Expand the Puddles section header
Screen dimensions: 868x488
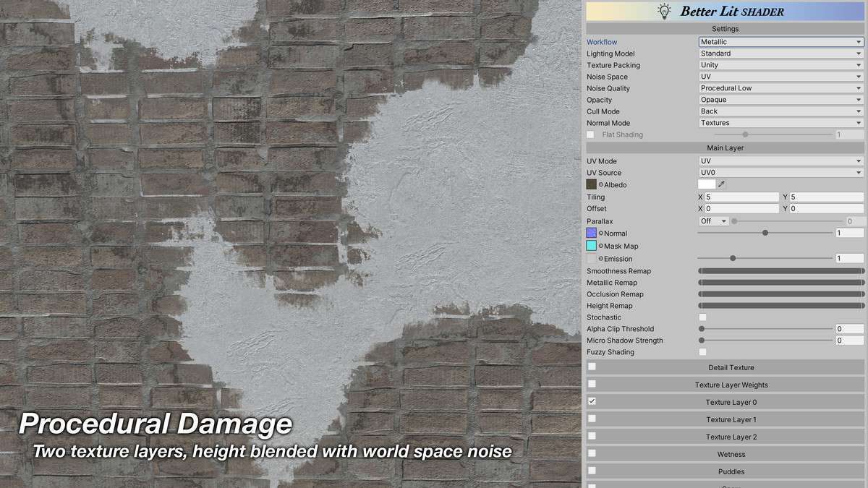tap(726, 471)
